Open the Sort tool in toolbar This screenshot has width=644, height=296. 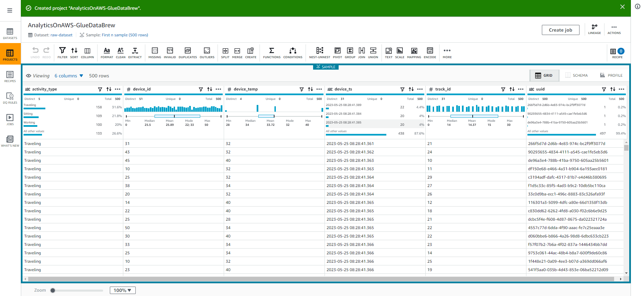point(74,53)
